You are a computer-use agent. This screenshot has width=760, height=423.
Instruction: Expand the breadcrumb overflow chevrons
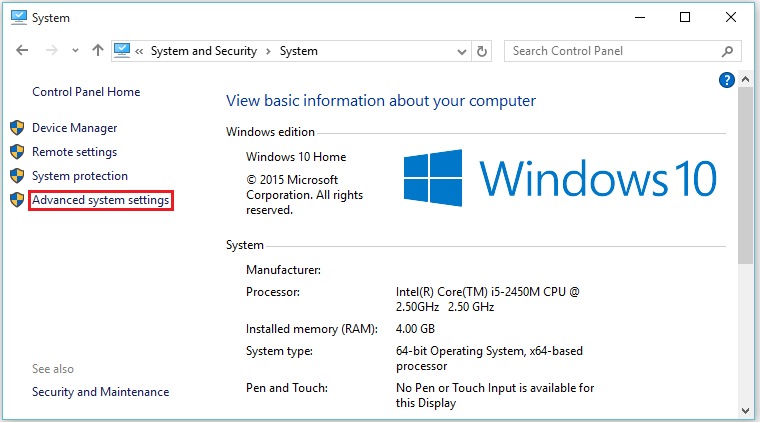click(139, 51)
